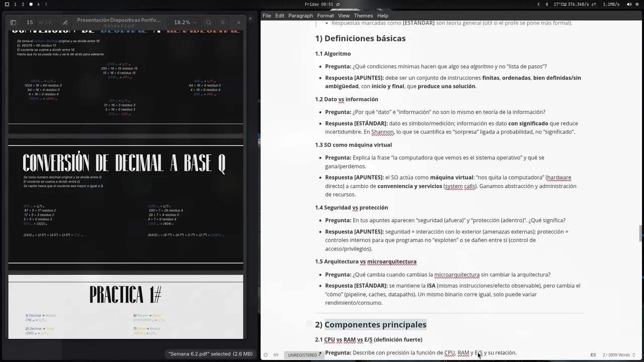Viewport: 644px width, 362px height.
Task: Click the Bluetooth icon in top bar
Action: 547,4
